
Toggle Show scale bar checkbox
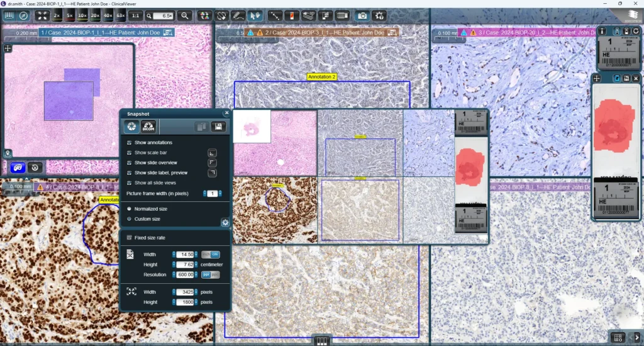tap(130, 152)
